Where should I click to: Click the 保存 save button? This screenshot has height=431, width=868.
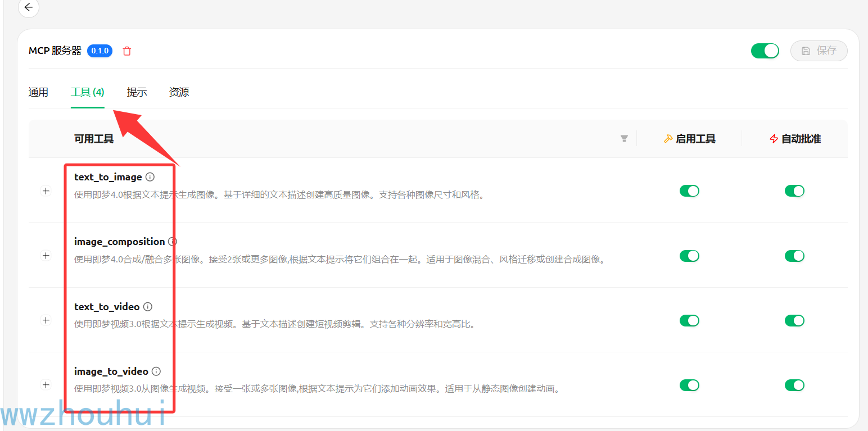coord(819,51)
